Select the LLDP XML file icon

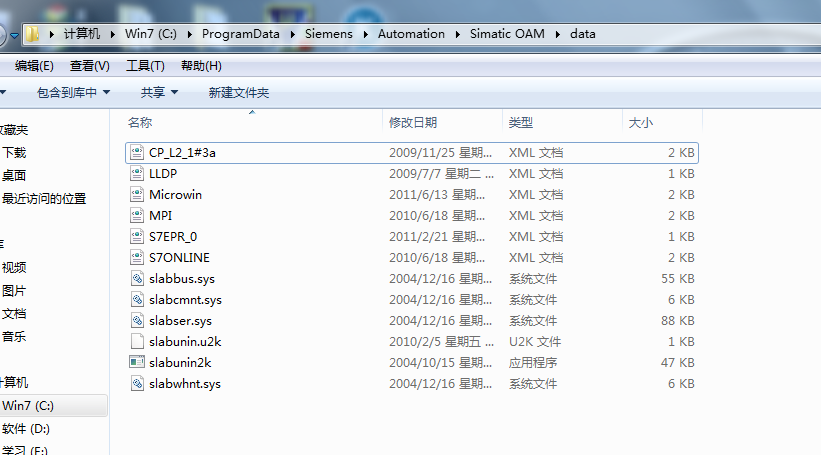click(137, 173)
